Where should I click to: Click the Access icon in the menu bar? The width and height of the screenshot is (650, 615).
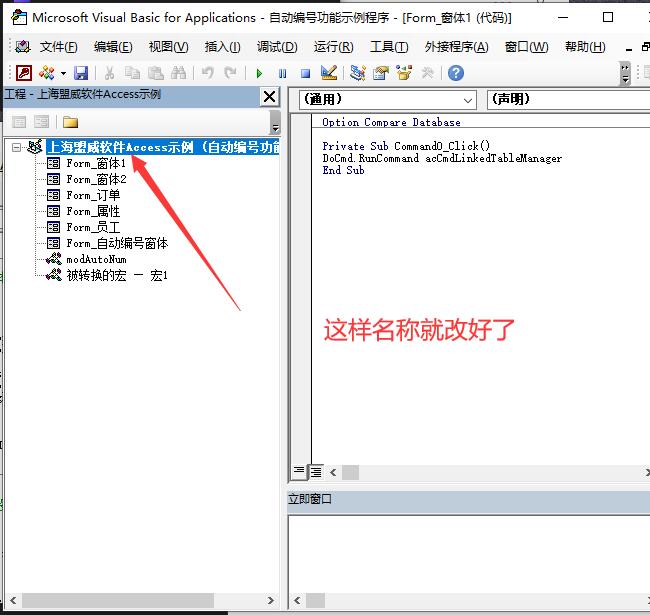click(22, 47)
